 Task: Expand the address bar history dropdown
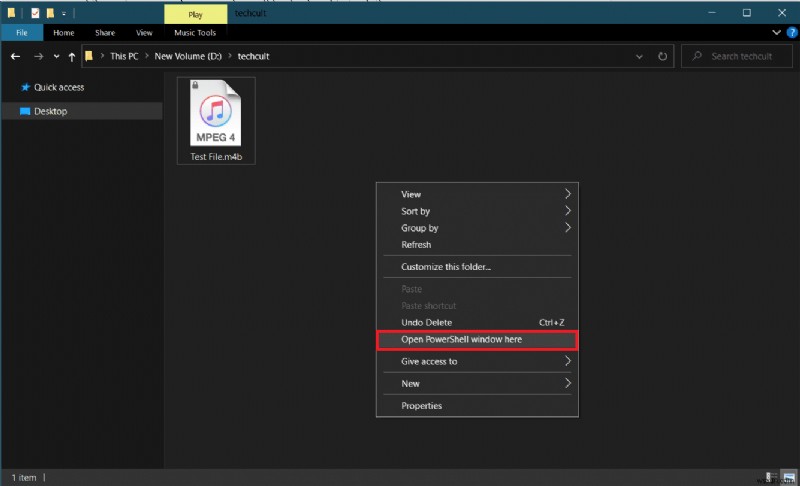640,57
